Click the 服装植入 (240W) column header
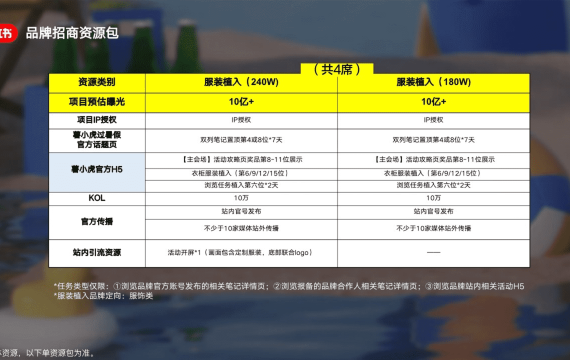570x360 pixels. [x=241, y=82]
